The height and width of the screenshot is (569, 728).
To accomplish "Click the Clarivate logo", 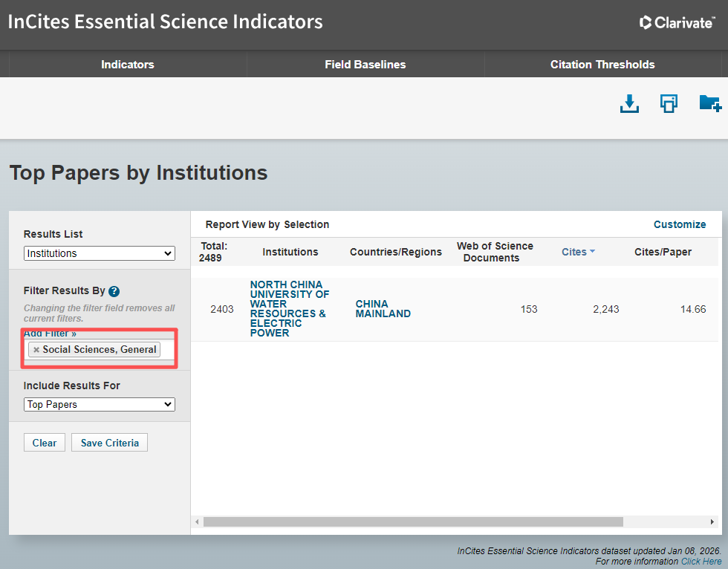I will (x=677, y=22).
